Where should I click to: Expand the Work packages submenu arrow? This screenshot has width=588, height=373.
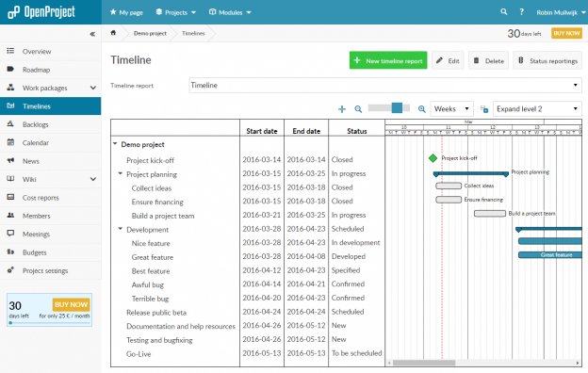(x=93, y=88)
